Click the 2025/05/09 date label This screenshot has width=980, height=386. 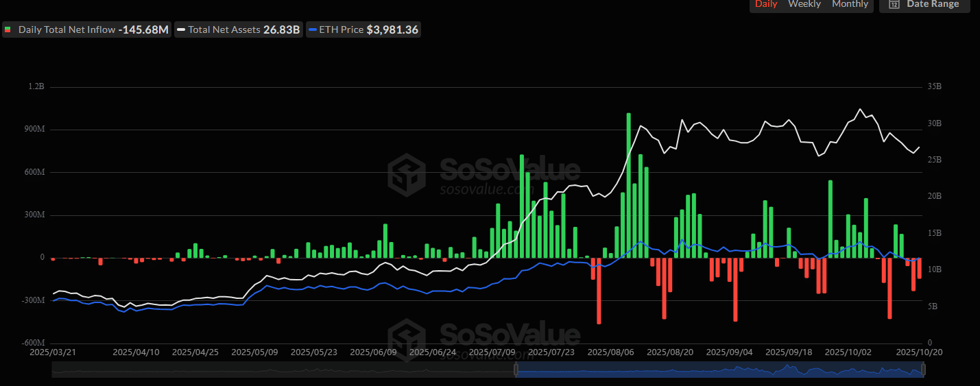point(254,352)
